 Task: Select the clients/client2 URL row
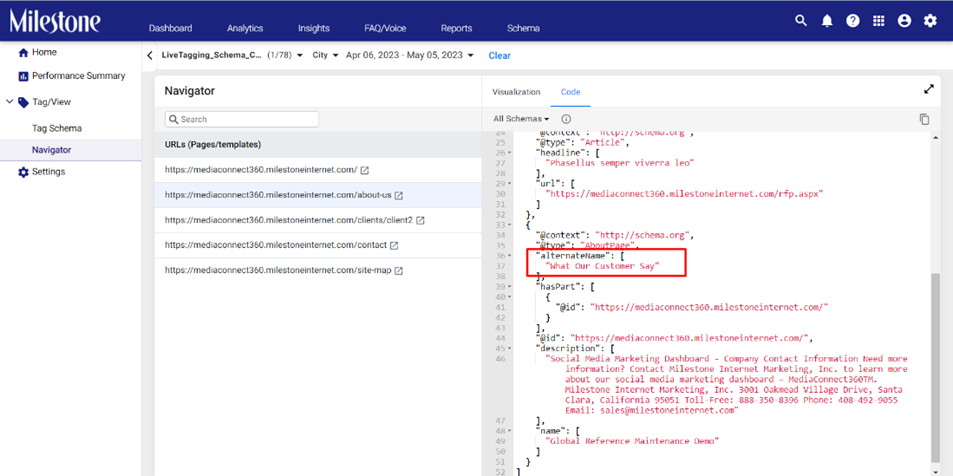tap(318, 220)
